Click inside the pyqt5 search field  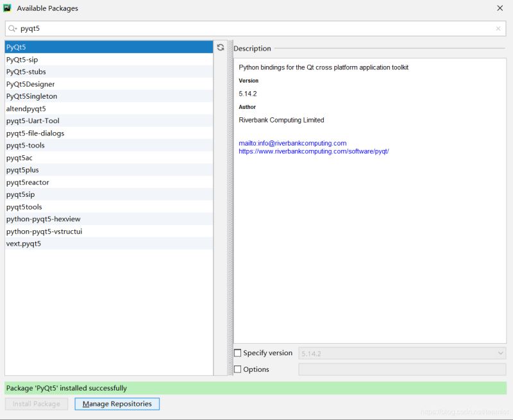tap(256, 29)
